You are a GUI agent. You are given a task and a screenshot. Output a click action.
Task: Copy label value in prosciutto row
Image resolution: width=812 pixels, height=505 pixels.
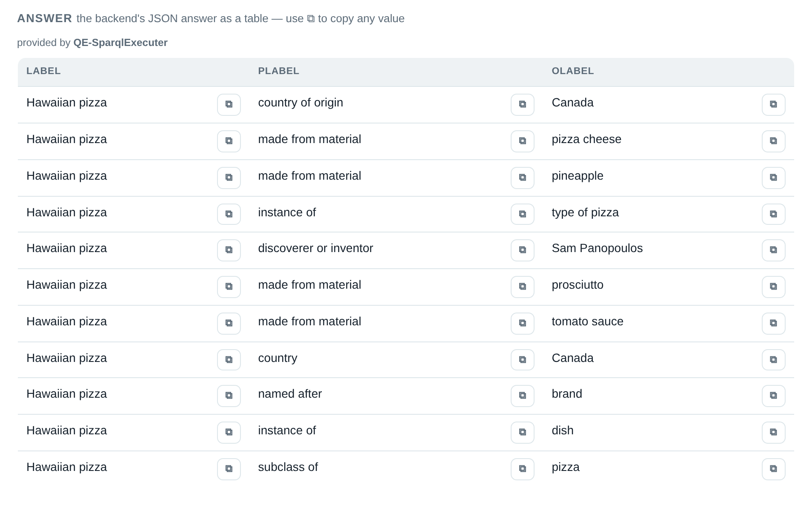229,287
